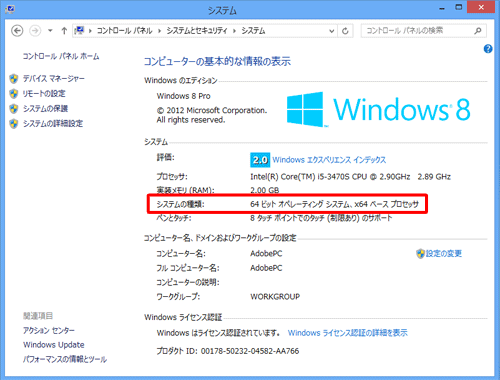The image size is (500, 380).
Task: Select システム breadcrumb in address bar
Action: [x=253, y=31]
